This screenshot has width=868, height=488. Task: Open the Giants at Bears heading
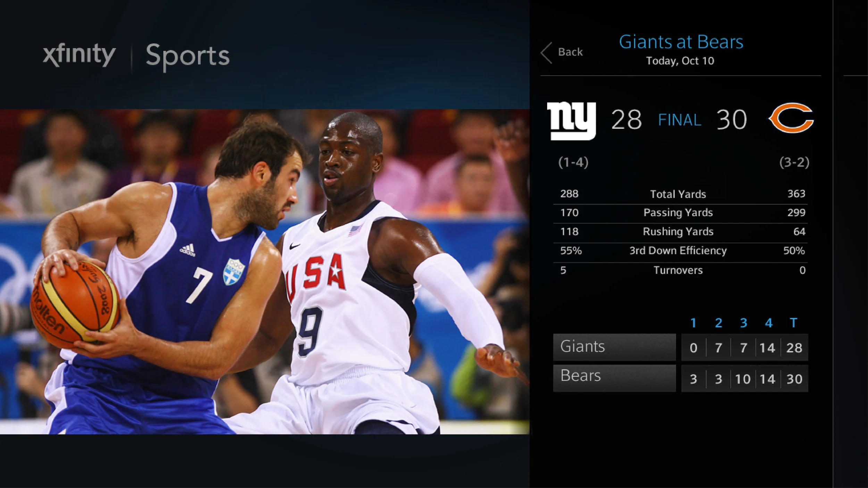(x=681, y=42)
